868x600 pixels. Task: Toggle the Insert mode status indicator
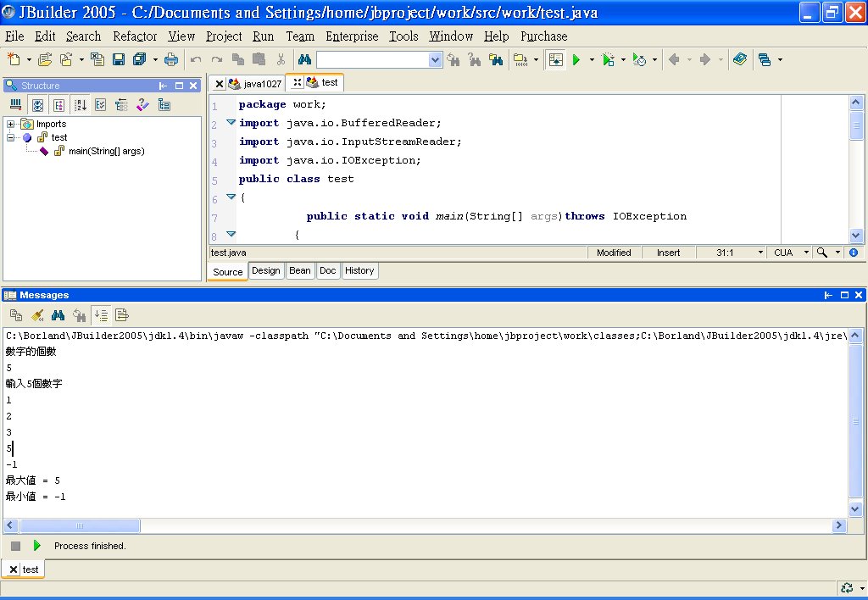click(668, 253)
